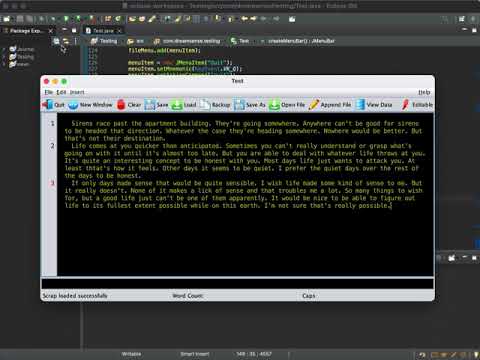The image size is (480, 360).
Task: Click the red Clear toolbar button
Action: pyautogui.click(x=129, y=105)
